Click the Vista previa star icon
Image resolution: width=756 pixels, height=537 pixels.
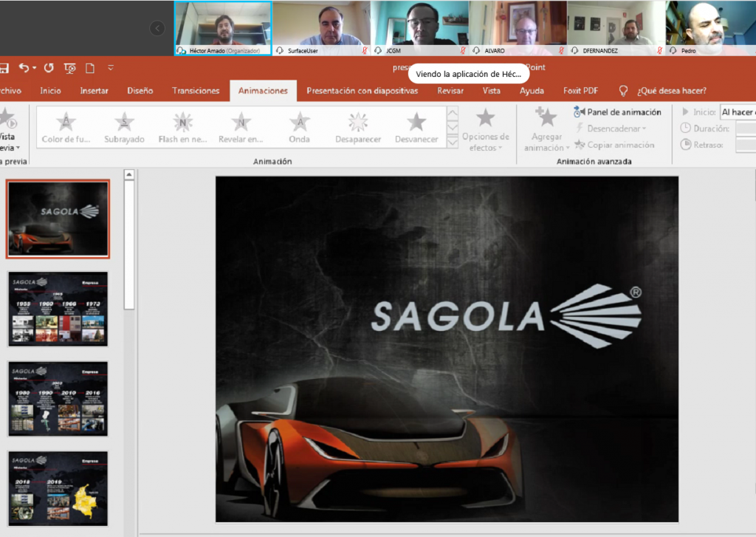click(7, 118)
